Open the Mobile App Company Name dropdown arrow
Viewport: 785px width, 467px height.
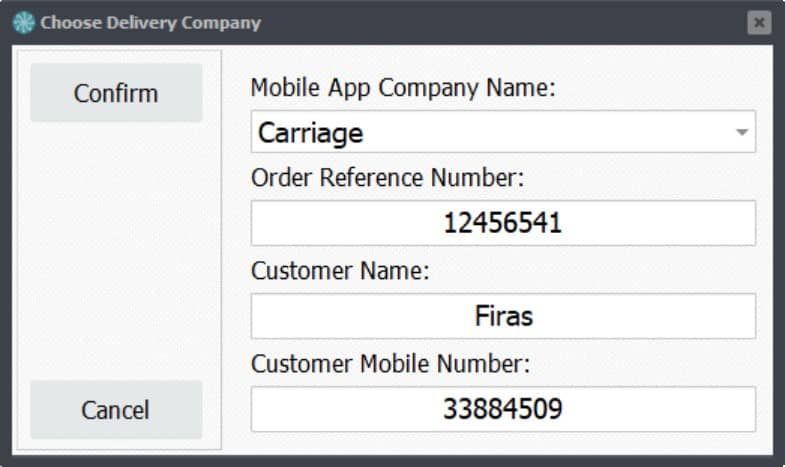(741, 132)
